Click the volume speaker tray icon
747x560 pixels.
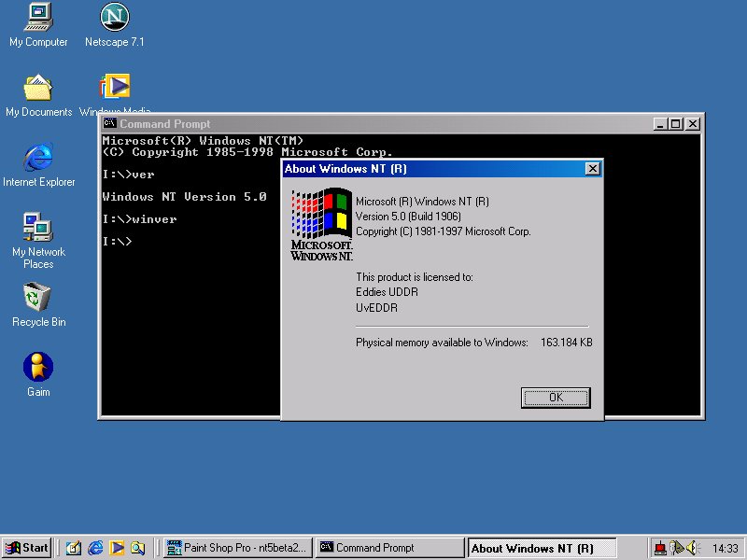[691, 548]
